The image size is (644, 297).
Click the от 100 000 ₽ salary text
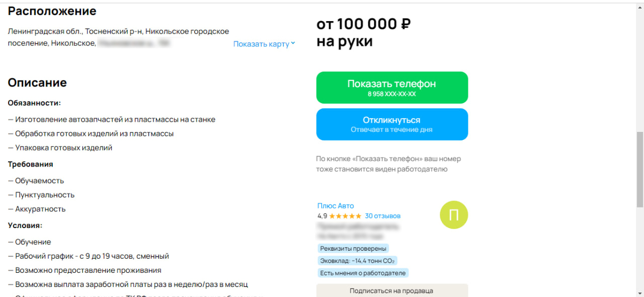coord(363,24)
